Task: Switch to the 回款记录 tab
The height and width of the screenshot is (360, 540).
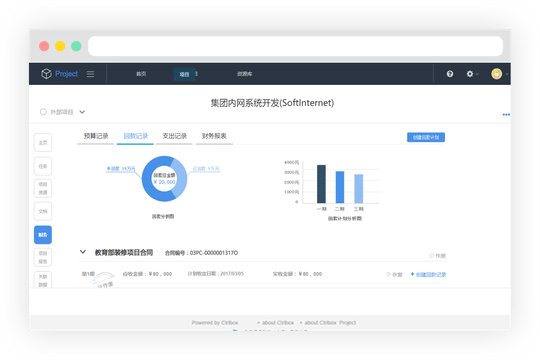Action: [x=135, y=136]
